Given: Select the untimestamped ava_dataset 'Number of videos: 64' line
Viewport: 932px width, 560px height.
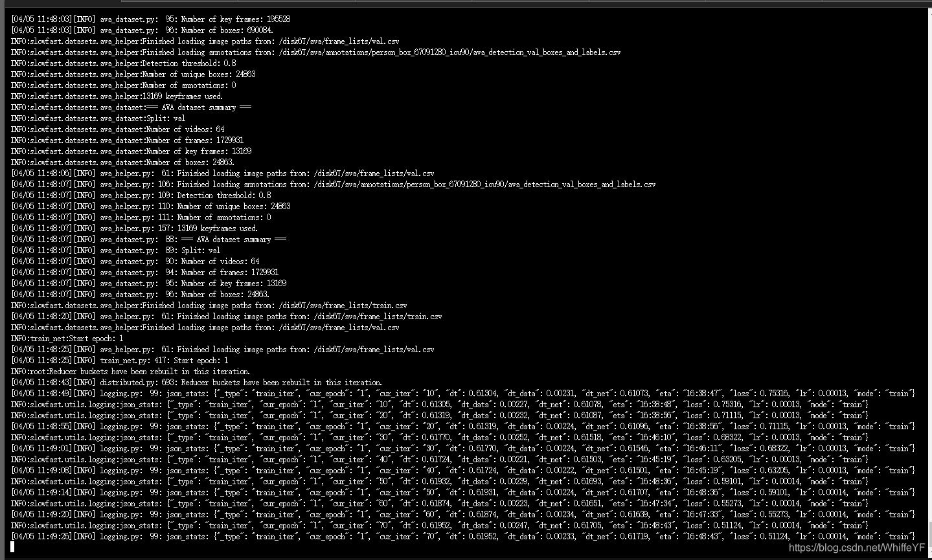Looking at the screenshot, I should [118, 129].
